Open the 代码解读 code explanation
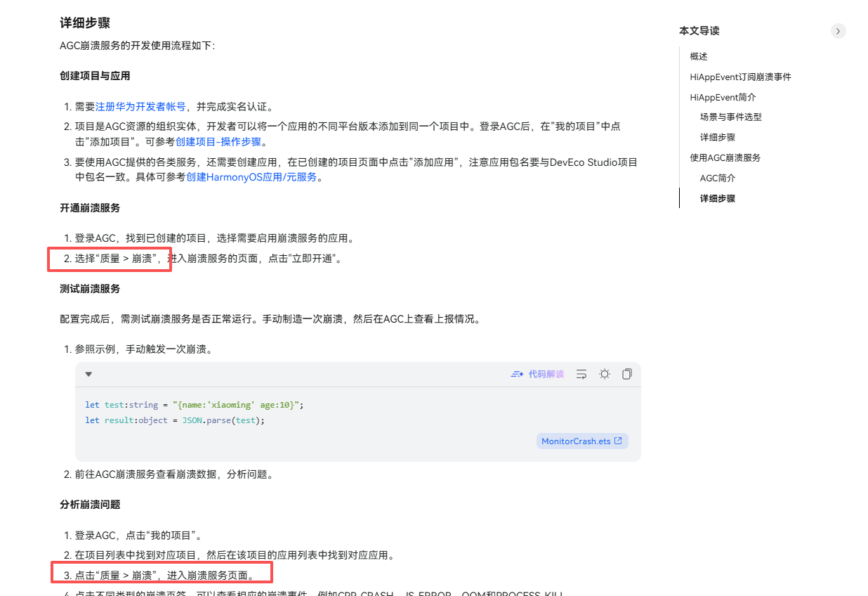 pyautogui.click(x=537, y=374)
